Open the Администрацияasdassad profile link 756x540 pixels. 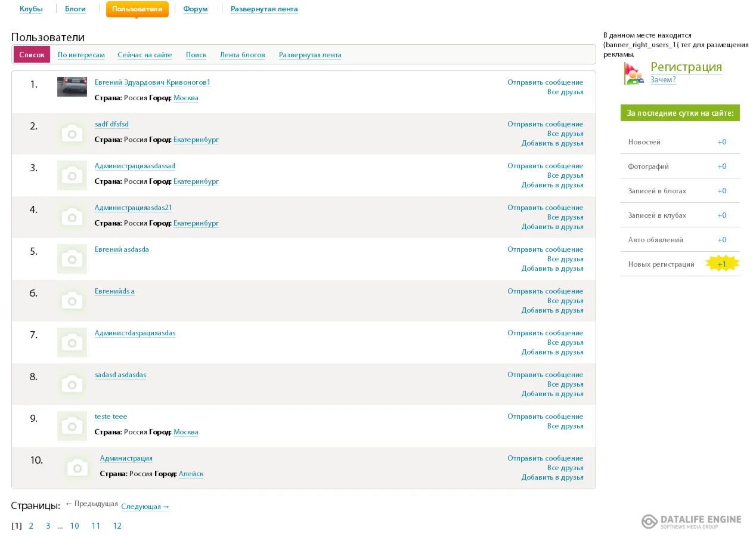[x=135, y=166]
